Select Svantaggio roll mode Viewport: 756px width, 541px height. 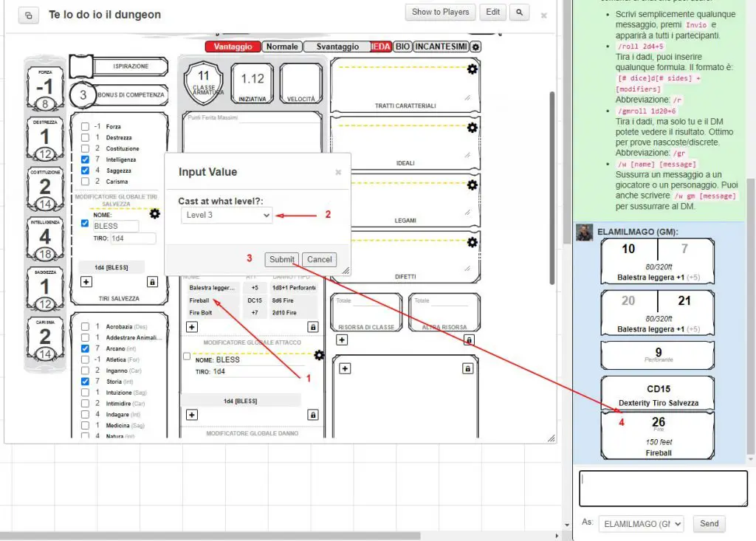[x=337, y=46]
